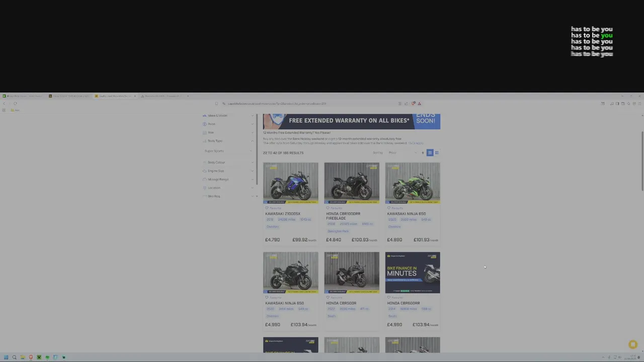
Task: Switch to the large-tile grid view icon
Action: click(x=437, y=153)
